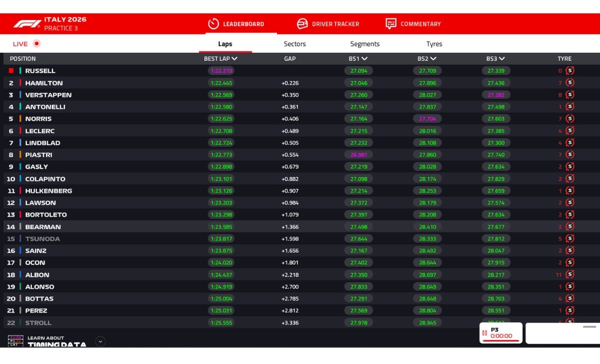Click Leclerc's soft tyre icon
Image resolution: width=600 pixels, height=364 pixels.
pos(569,131)
